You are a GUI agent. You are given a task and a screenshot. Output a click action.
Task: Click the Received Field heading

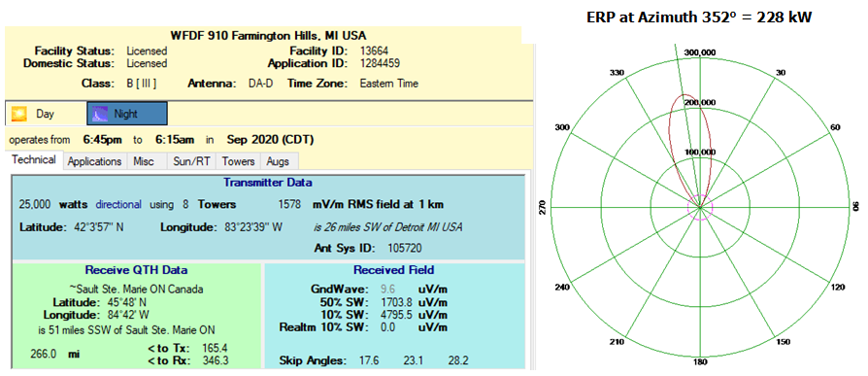click(393, 270)
